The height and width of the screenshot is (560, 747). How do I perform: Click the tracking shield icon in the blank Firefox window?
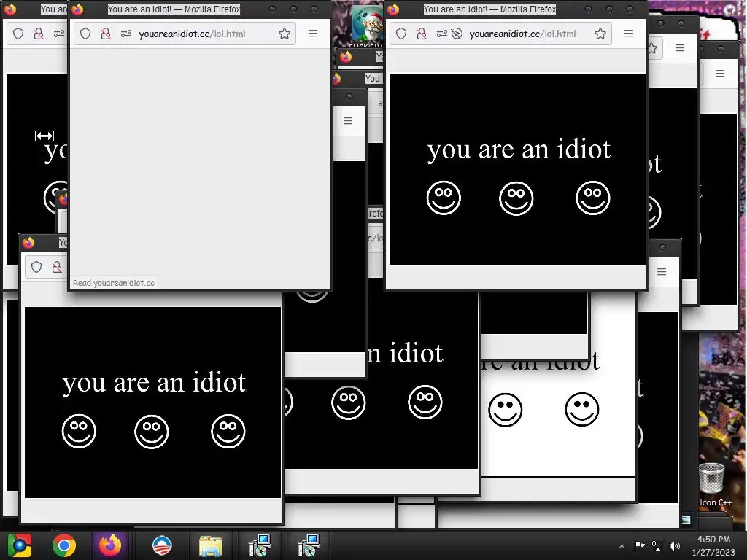point(85,34)
